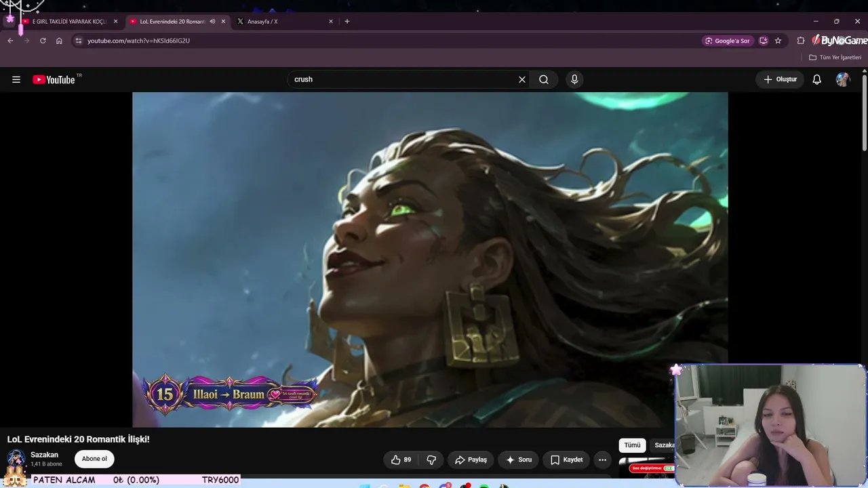Dislike the video
The width and height of the screenshot is (868, 488).
coord(431,460)
